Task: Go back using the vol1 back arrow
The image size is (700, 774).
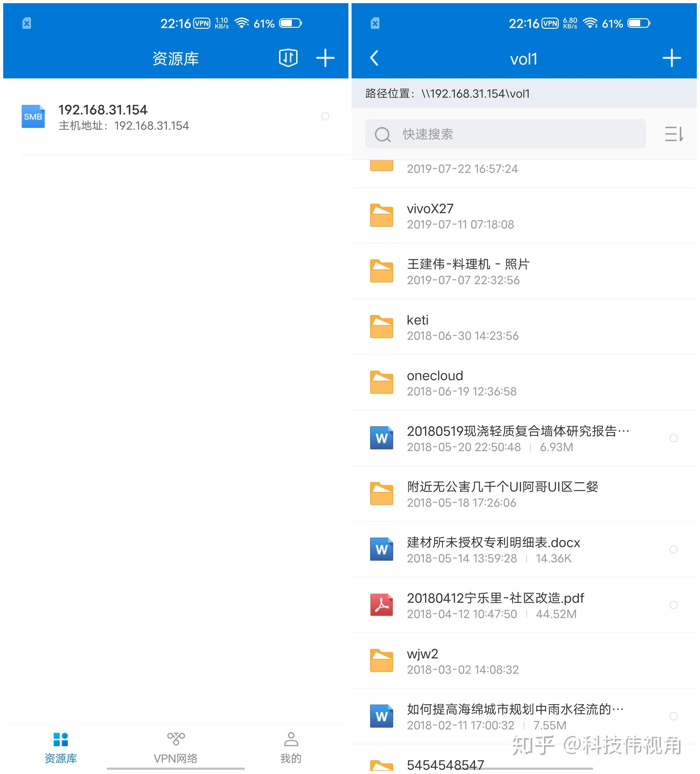Action: (374, 58)
